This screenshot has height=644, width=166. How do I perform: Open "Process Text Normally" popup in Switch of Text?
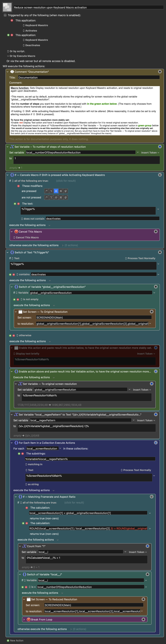(140, 258)
